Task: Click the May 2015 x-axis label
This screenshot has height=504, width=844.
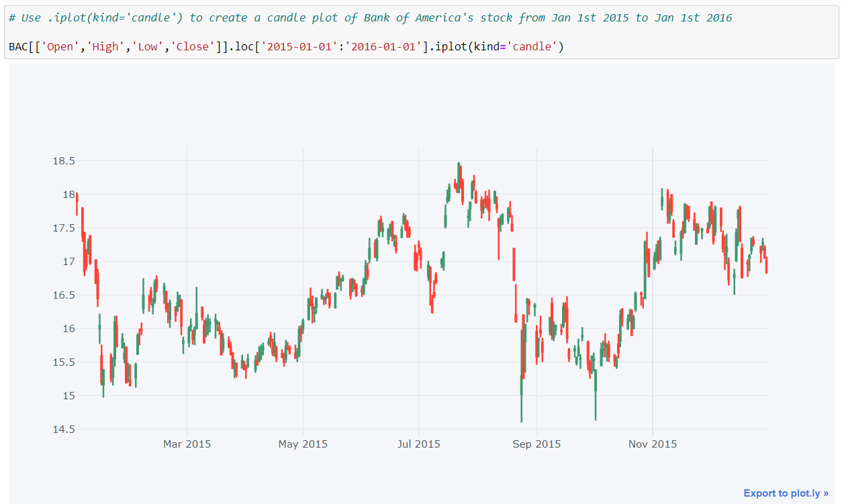Action: pos(303,444)
